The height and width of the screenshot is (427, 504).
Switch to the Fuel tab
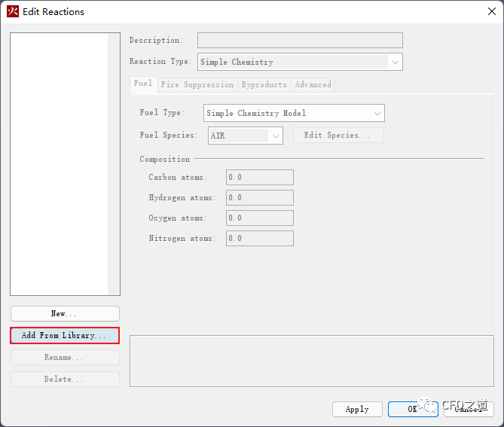[x=143, y=84]
